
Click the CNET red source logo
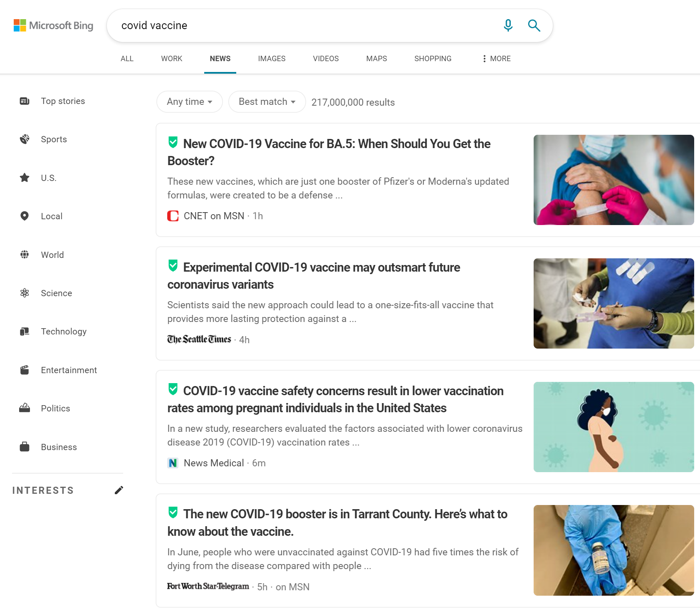coord(173,216)
